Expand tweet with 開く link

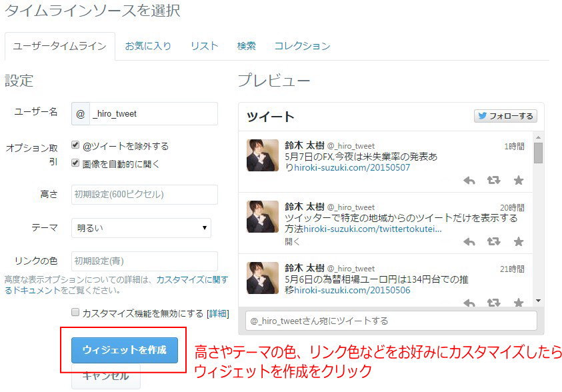pos(292,241)
